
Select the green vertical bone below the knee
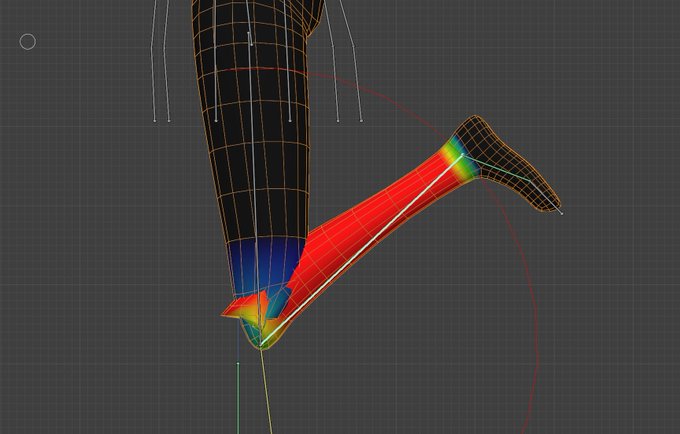(x=238, y=398)
